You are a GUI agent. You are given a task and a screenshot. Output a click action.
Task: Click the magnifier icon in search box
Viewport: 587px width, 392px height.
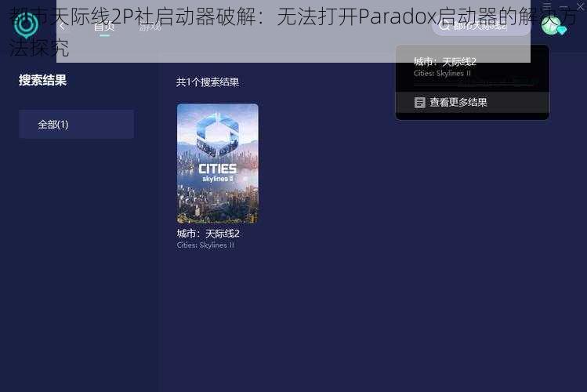444,26
